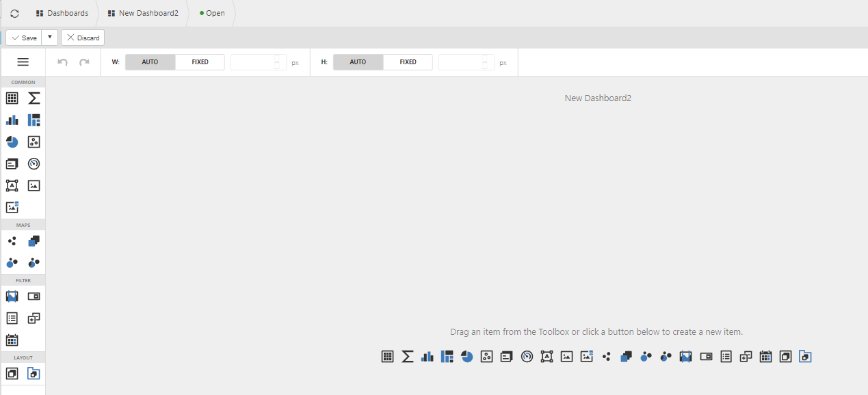Set width mode to FIXED

click(200, 62)
